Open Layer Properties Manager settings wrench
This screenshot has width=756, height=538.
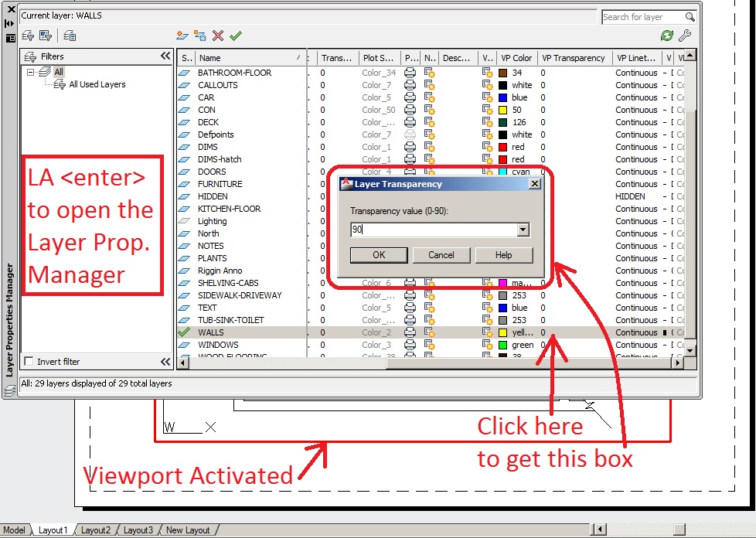point(686,35)
